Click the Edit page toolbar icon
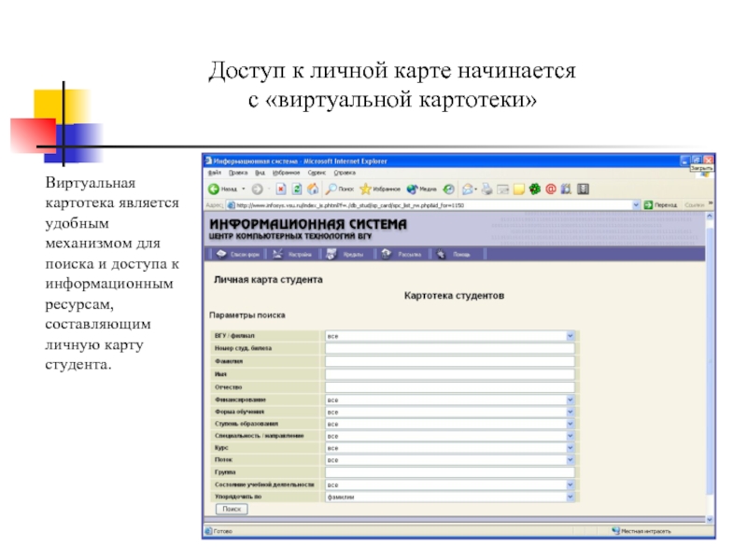Image resolution: width=747 pixels, height=560 pixels. pos(503,189)
